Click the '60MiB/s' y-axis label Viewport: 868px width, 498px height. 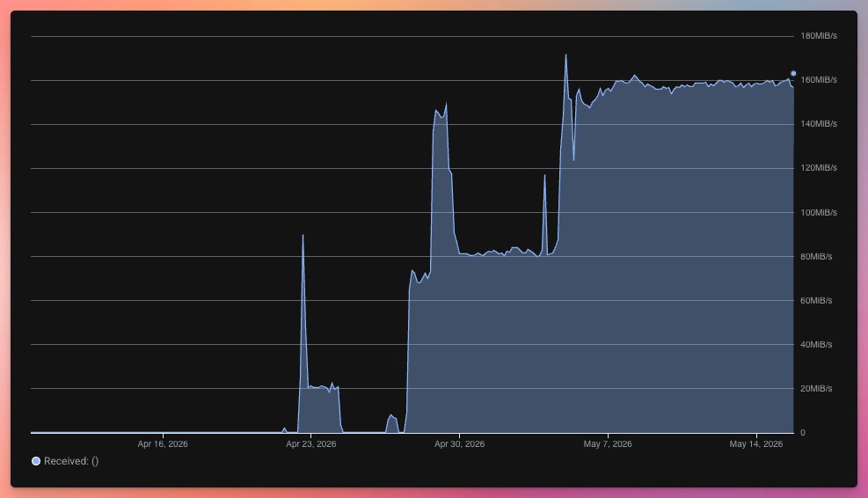(816, 300)
